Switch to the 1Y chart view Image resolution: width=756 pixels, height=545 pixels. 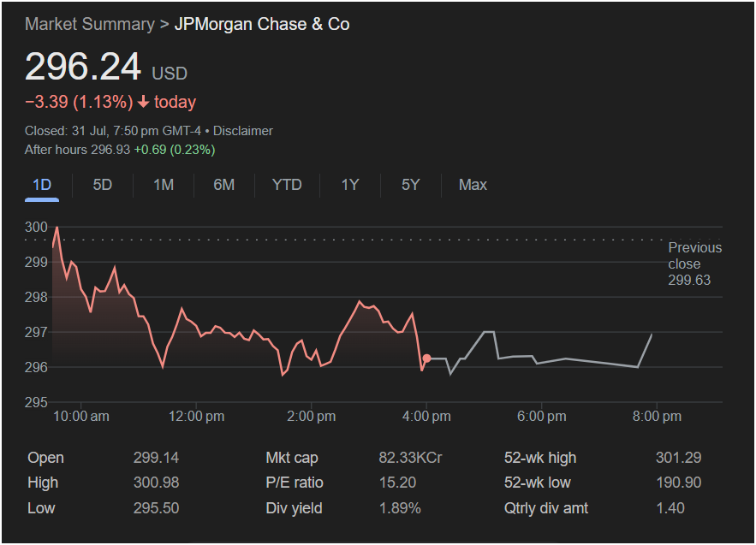click(x=349, y=185)
